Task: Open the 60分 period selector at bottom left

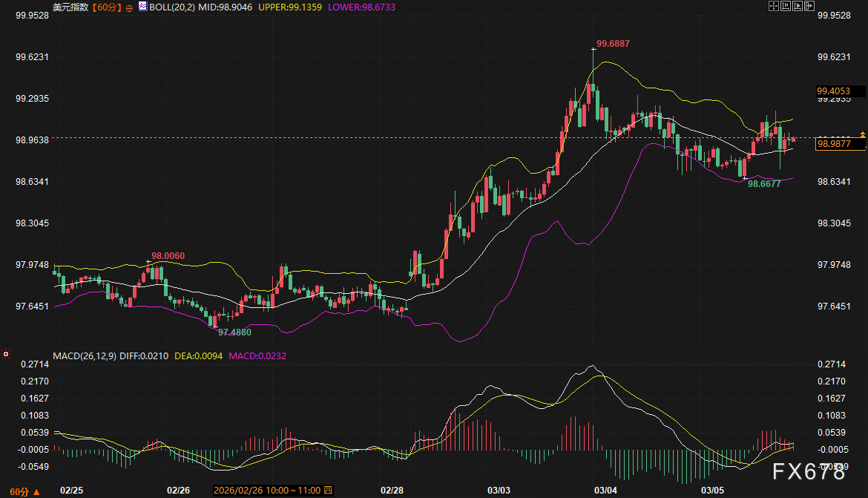Action: click(19, 491)
